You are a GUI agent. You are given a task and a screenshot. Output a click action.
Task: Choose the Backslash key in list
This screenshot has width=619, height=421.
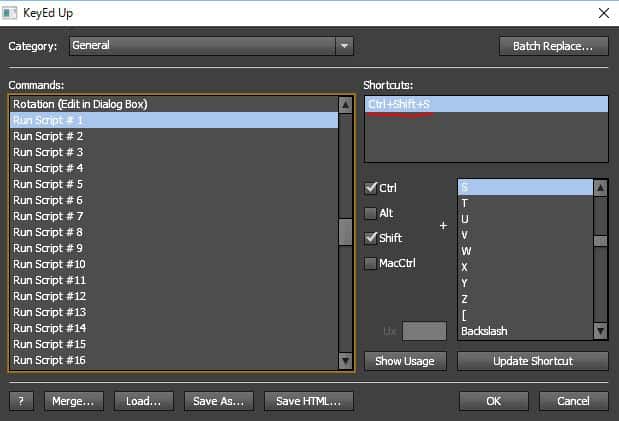click(485, 331)
